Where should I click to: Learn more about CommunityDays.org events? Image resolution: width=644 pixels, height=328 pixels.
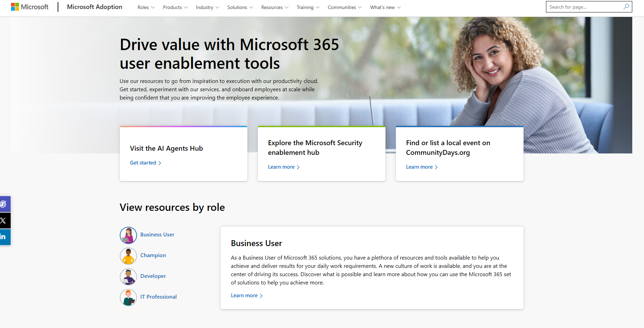click(x=422, y=167)
